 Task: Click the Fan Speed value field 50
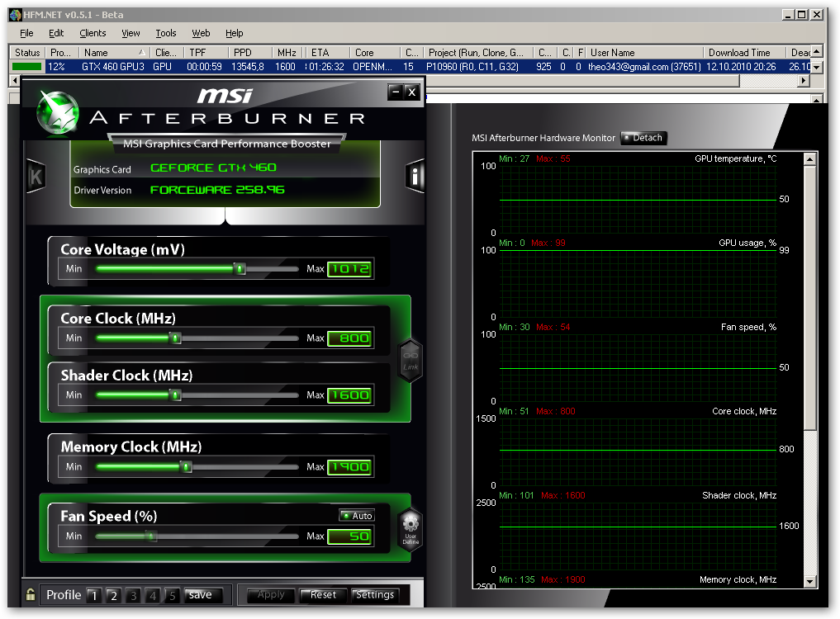pyautogui.click(x=350, y=536)
